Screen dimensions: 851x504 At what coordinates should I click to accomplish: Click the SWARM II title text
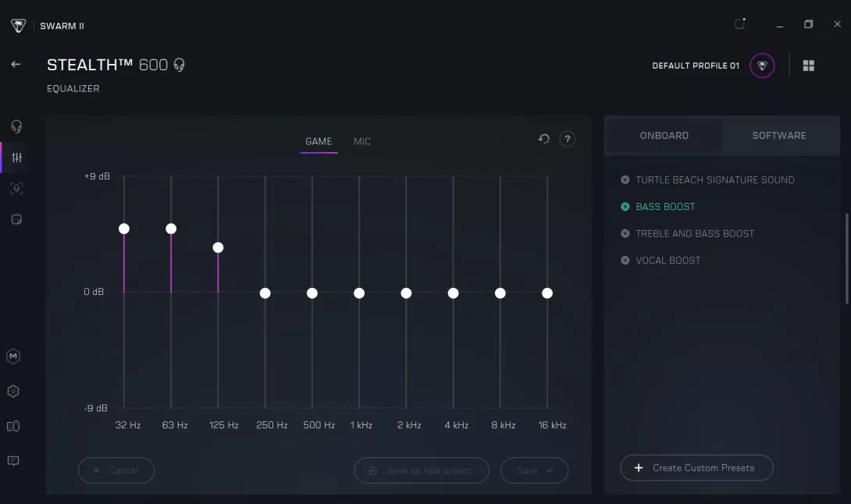tap(62, 26)
